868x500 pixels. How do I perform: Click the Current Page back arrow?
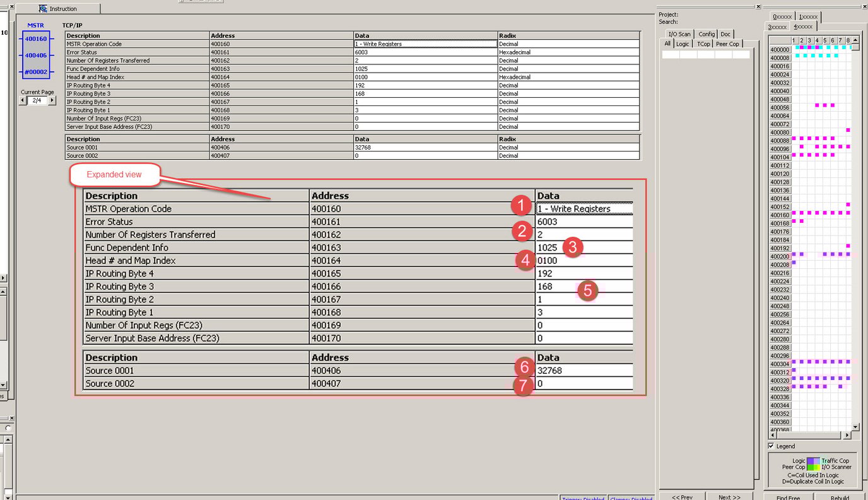click(23, 100)
